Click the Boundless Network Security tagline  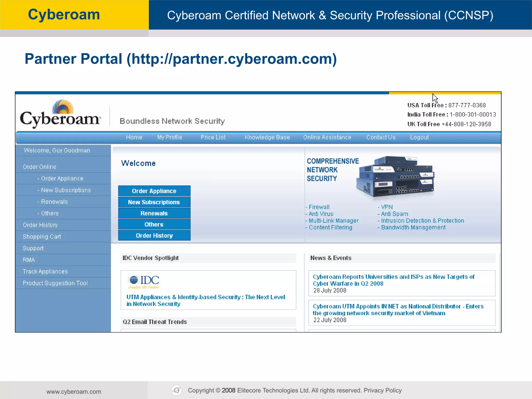click(172, 121)
